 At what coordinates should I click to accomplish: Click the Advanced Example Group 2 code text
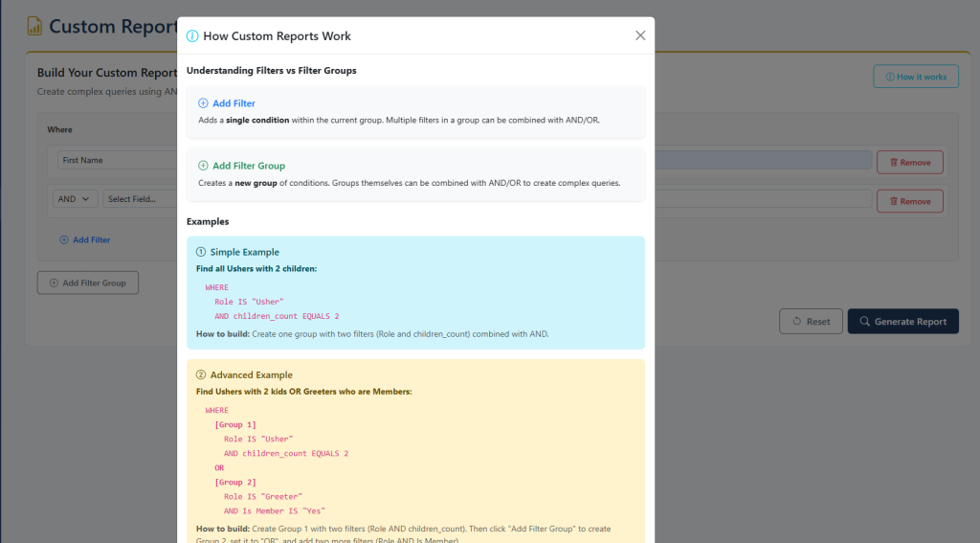pos(235,483)
